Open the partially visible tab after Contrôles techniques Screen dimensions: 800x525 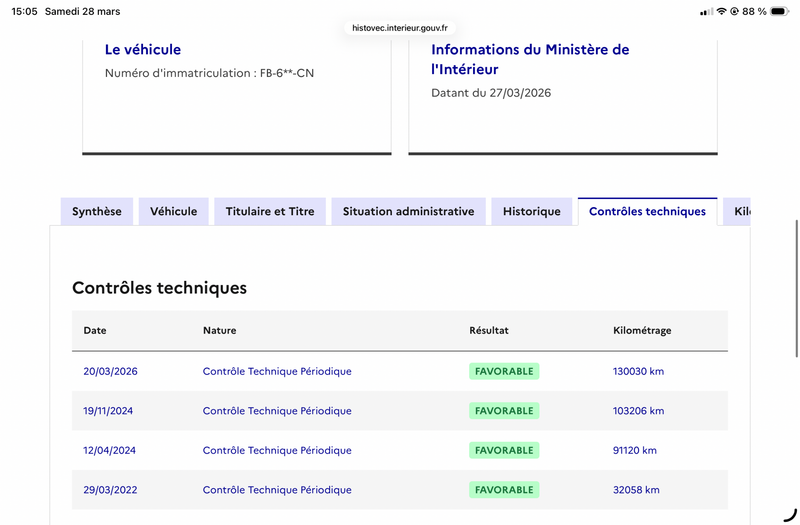740,211
